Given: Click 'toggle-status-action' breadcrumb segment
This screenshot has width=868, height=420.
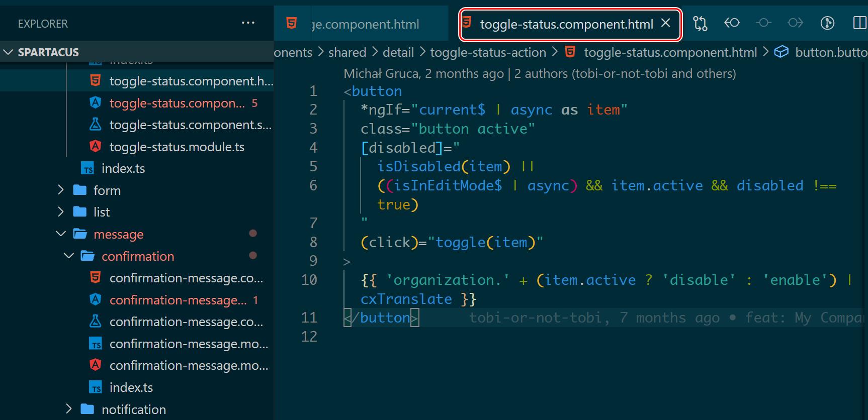Looking at the screenshot, I should coord(488,52).
